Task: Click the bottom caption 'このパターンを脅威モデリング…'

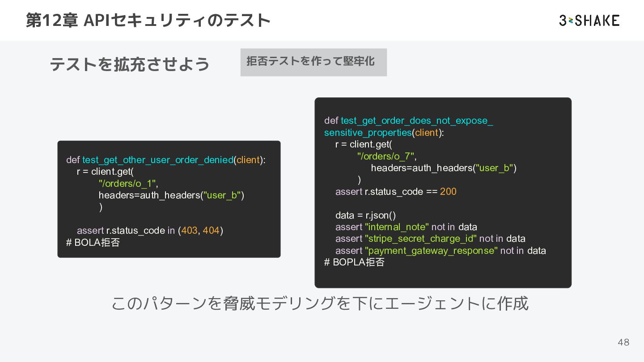Action: pyautogui.click(x=319, y=303)
